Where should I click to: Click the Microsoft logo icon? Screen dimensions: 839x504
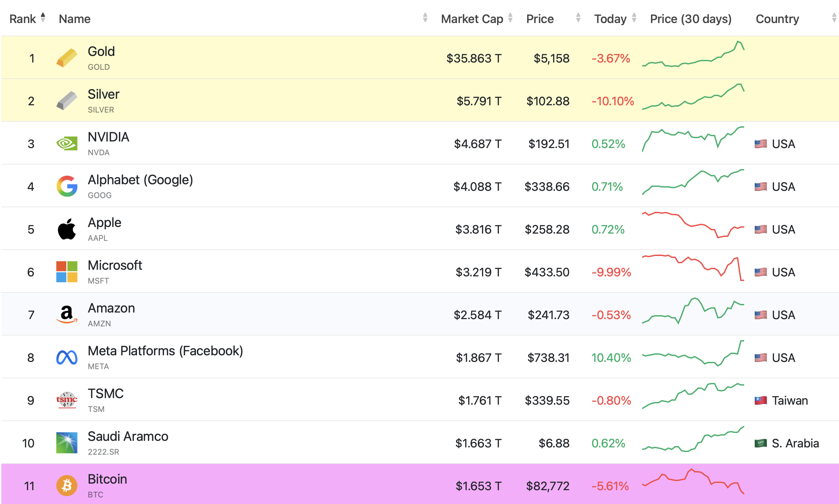(x=67, y=272)
